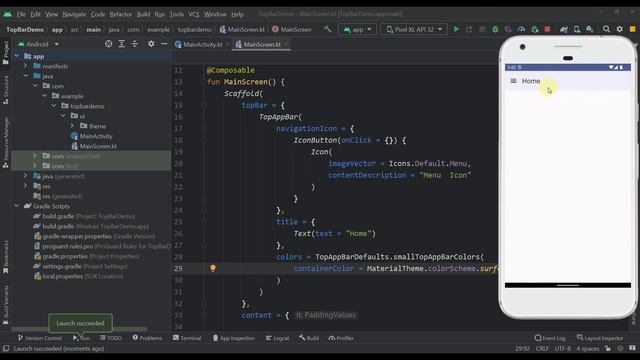
Task: Open the Profile app gauge icon
Action: (x=521, y=29)
